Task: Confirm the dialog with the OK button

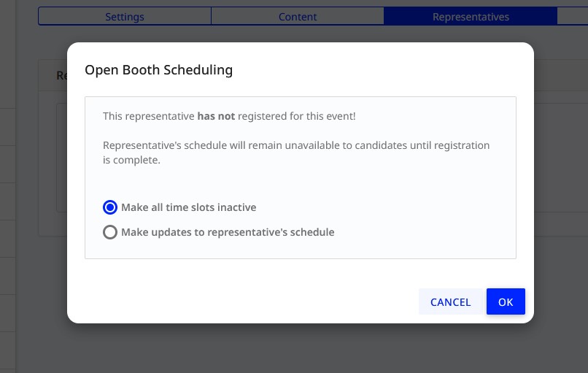Action: pos(506,301)
